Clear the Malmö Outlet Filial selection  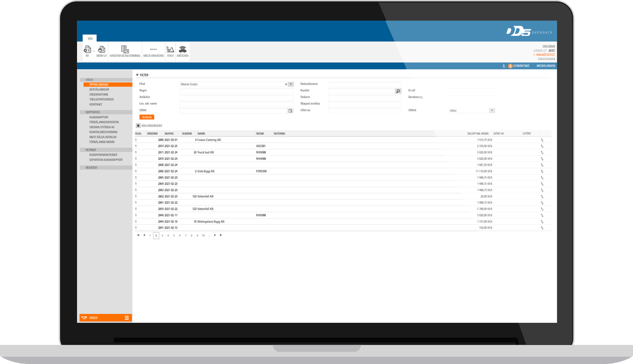[x=286, y=84]
